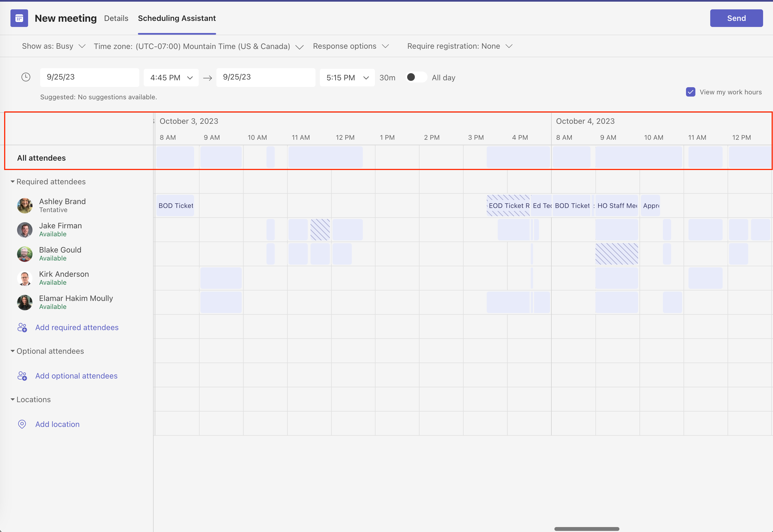Click the clock icon beside the start date
Image resolution: width=773 pixels, height=532 pixels.
26,77
